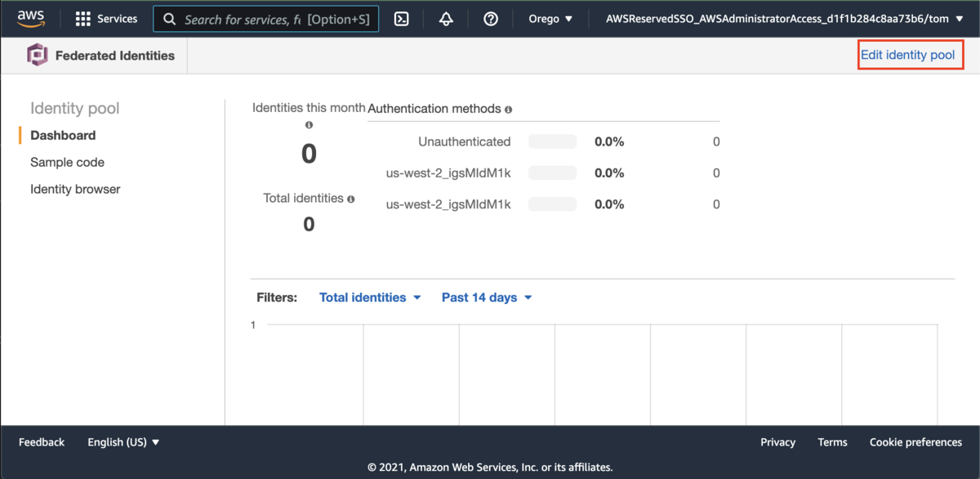Image resolution: width=980 pixels, height=479 pixels.
Task: Click the Federated Identities Cognito icon
Action: pyautogui.click(x=38, y=56)
